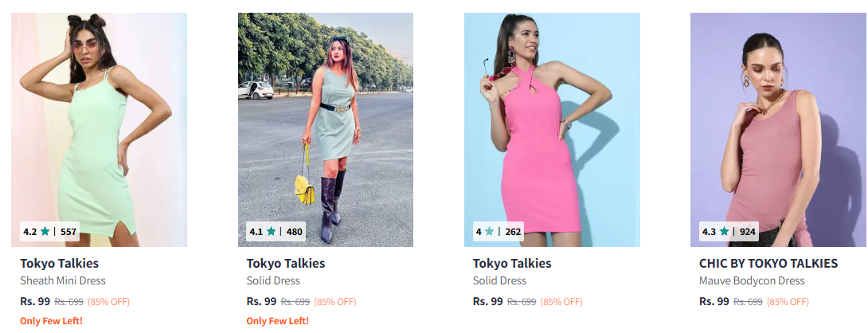Click the Rs. 99 price of Mauve Bodycon Dress

pyautogui.click(x=714, y=301)
